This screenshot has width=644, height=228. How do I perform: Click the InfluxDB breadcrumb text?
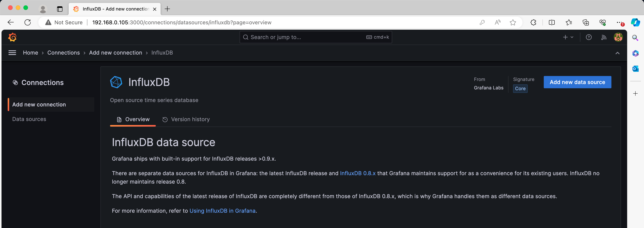tap(162, 53)
